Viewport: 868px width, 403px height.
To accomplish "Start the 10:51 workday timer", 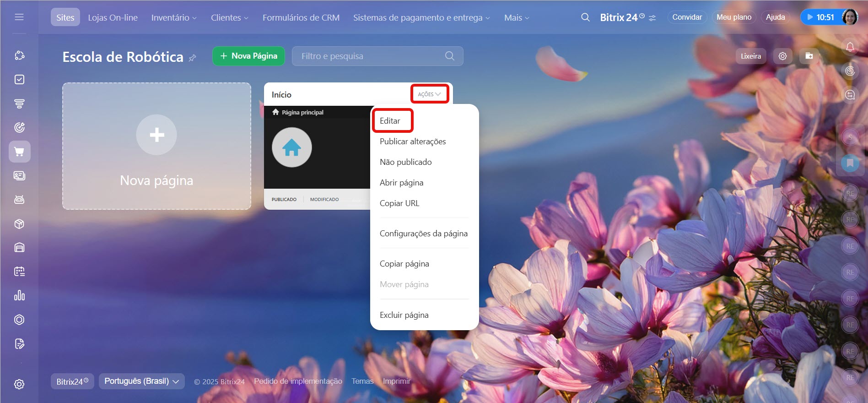I will [820, 17].
